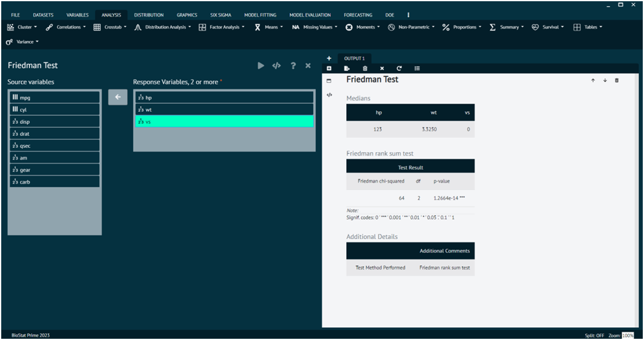Select disp in Source variables
The image size is (644, 340).
55,122
